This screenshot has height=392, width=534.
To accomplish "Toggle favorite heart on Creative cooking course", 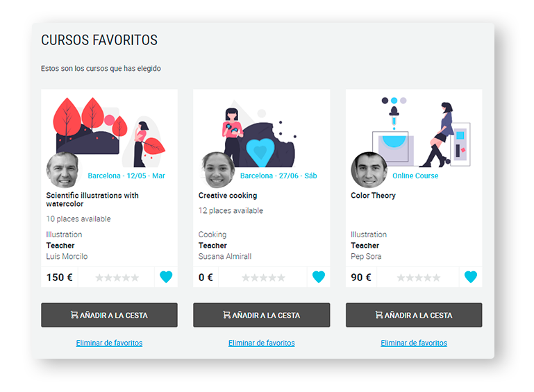I will pyautogui.click(x=319, y=277).
